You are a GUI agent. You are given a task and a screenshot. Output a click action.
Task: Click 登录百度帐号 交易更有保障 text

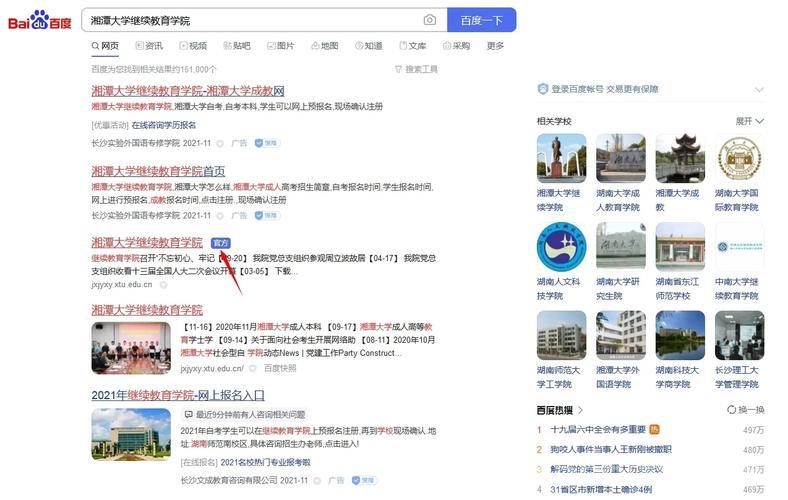coord(605,89)
